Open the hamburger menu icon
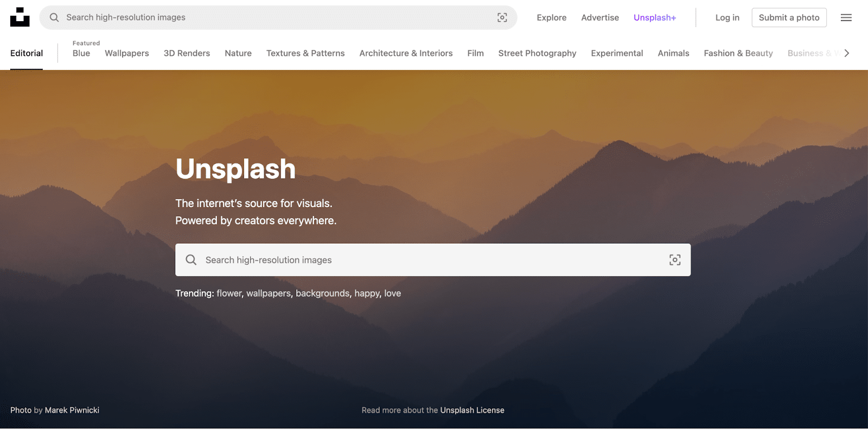The width and height of the screenshot is (868, 429). 846,17
